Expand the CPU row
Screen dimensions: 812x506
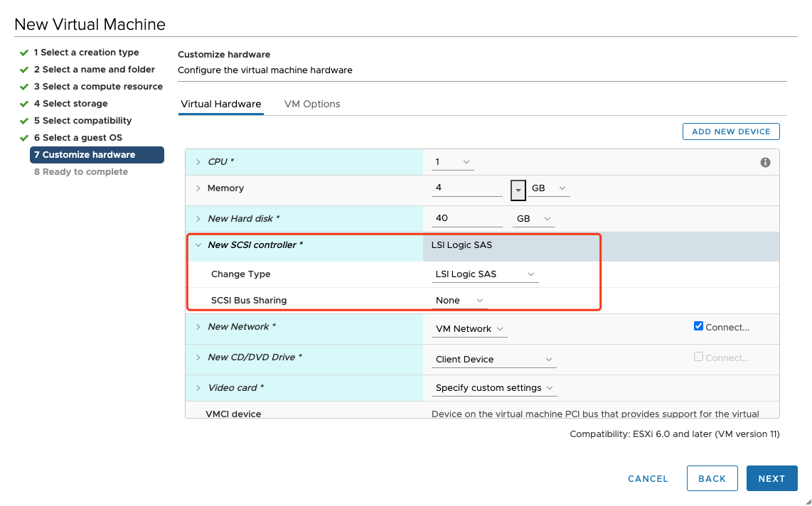[x=198, y=162]
